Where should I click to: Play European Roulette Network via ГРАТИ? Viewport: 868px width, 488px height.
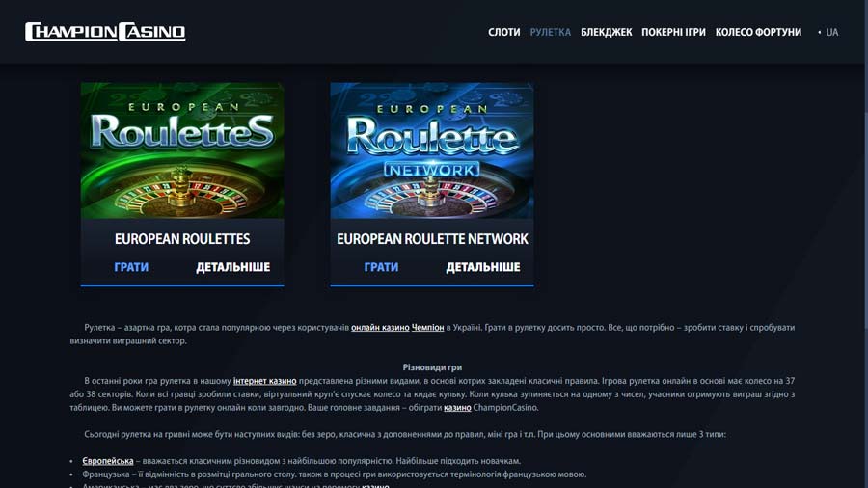pos(381,267)
